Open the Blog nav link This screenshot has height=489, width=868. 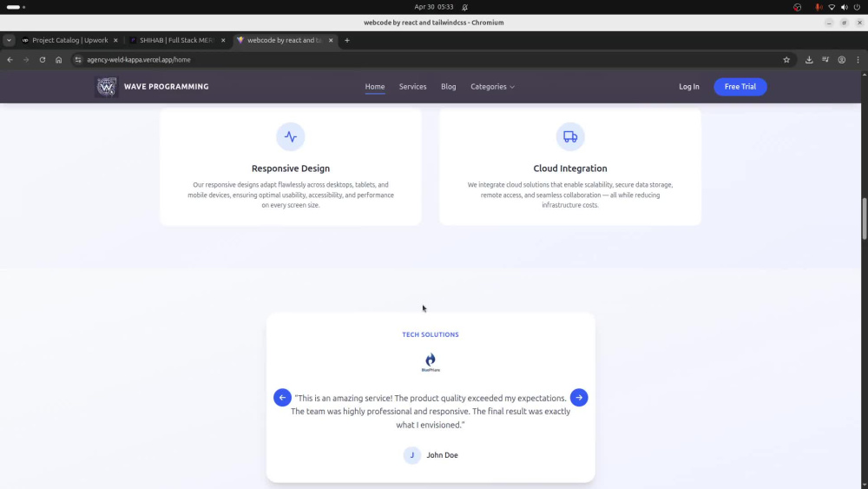pyautogui.click(x=449, y=87)
